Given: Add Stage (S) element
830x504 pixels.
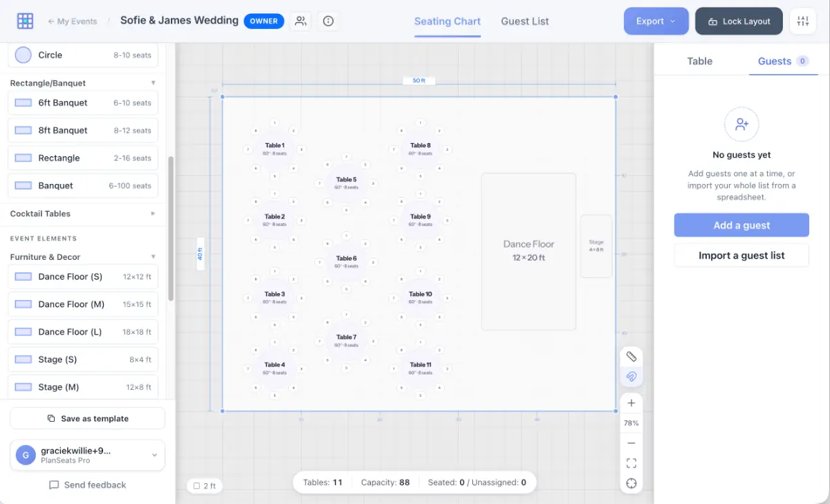Looking at the screenshot, I should click(83, 360).
